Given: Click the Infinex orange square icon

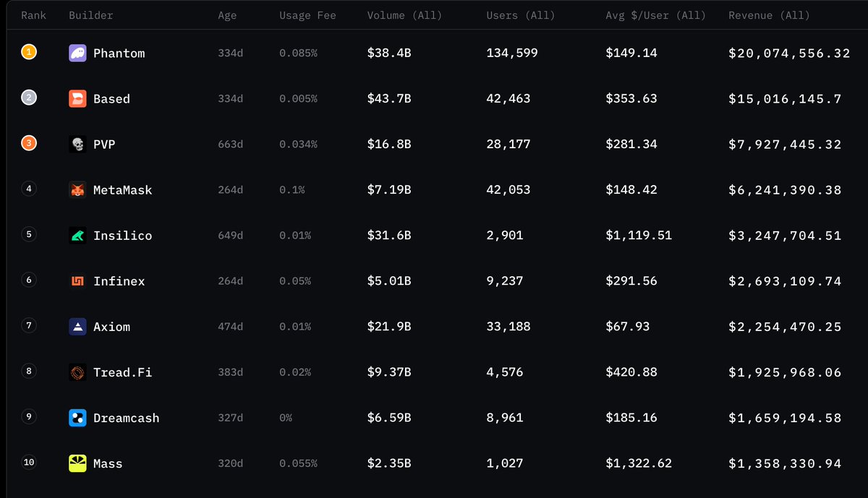Looking at the screenshot, I should tap(77, 280).
